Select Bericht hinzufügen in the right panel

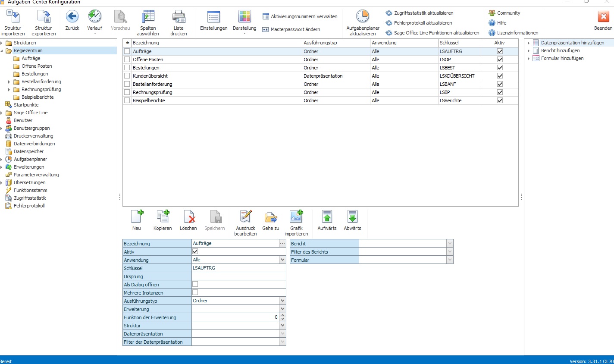tap(560, 50)
